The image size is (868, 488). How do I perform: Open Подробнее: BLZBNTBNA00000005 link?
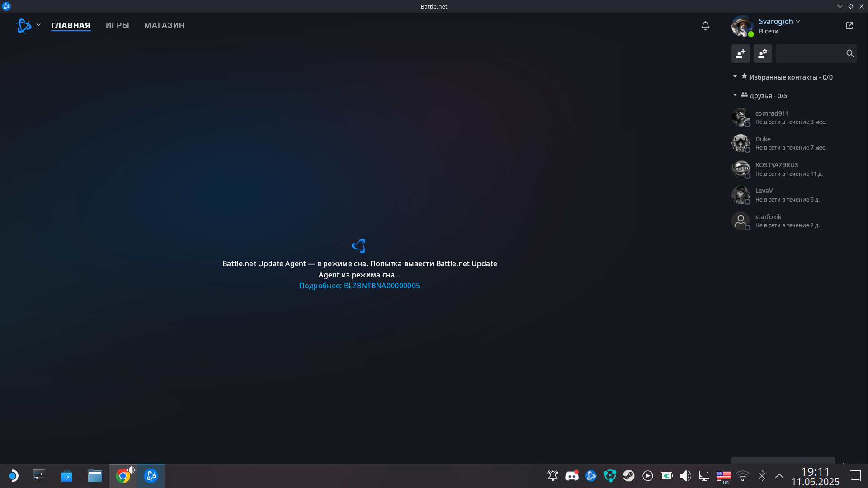point(359,286)
